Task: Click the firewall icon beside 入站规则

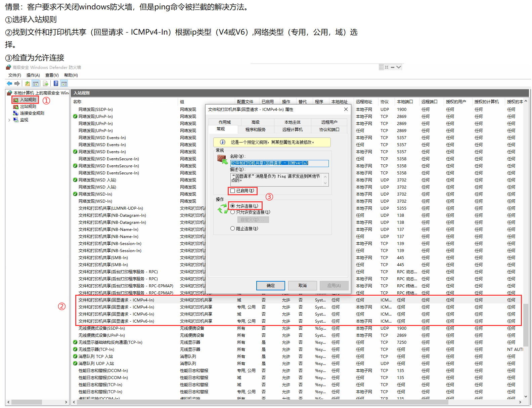Action: [x=16, y=100]
